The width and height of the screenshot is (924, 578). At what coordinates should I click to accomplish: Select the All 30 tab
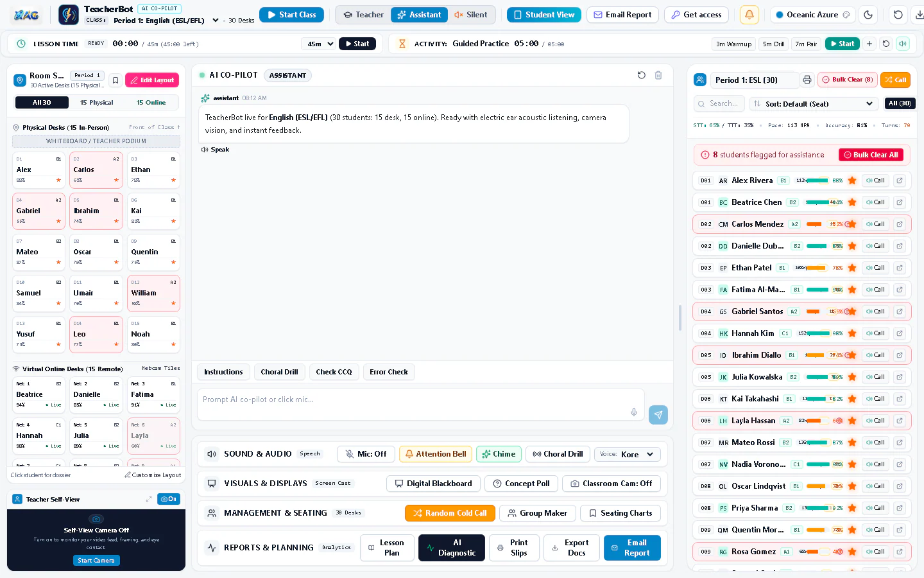point(42,103)
